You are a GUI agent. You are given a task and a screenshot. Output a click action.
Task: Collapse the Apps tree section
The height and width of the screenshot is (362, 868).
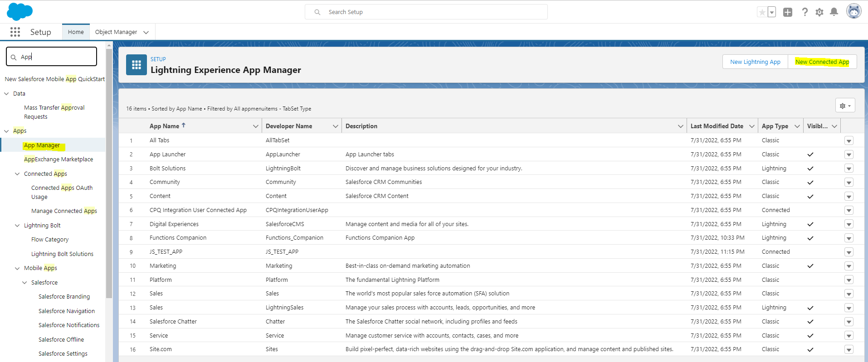coord(6,131)
